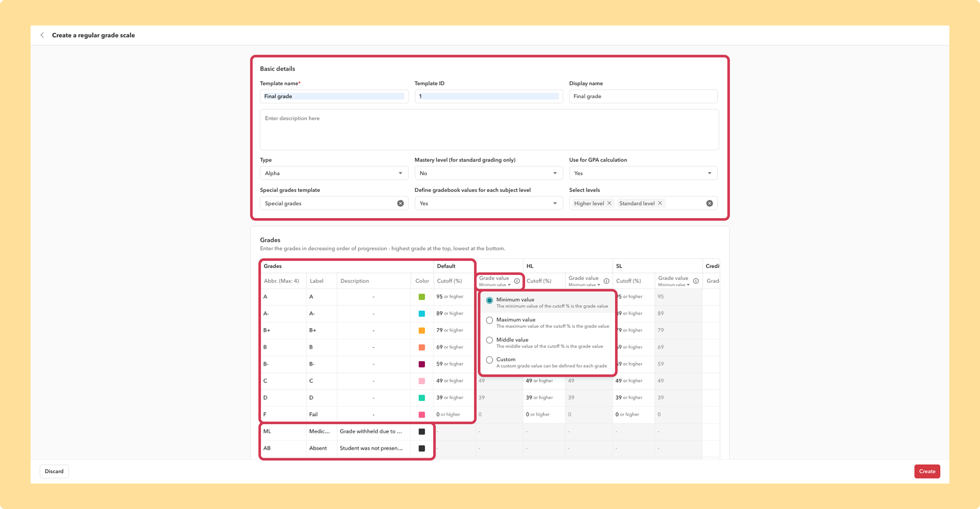The height and width of the screenshot is (509, 980).
Task: Edit the Template name field
Action: [334, 96]
